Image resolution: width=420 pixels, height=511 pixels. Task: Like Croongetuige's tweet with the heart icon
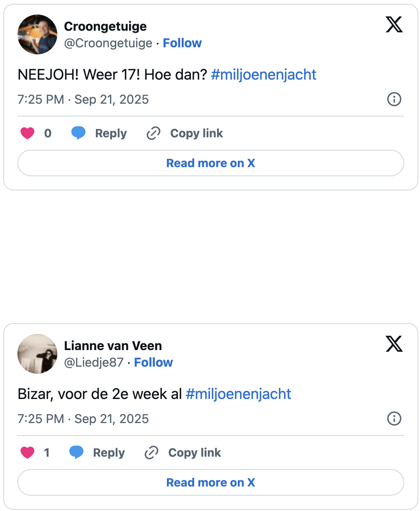(27, 134)
